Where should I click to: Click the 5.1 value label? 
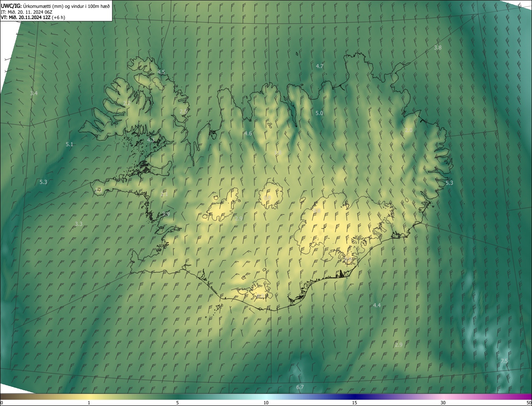tap(69, 144)
